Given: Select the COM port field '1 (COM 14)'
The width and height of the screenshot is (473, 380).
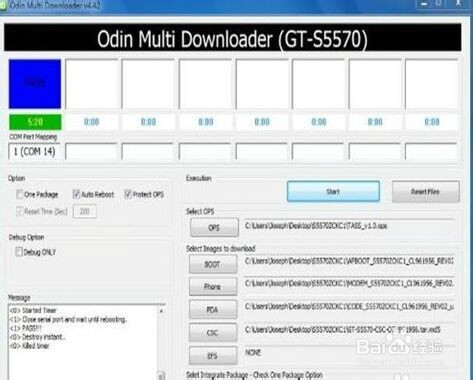Looking at the screenshot, I should click(34, 152).
